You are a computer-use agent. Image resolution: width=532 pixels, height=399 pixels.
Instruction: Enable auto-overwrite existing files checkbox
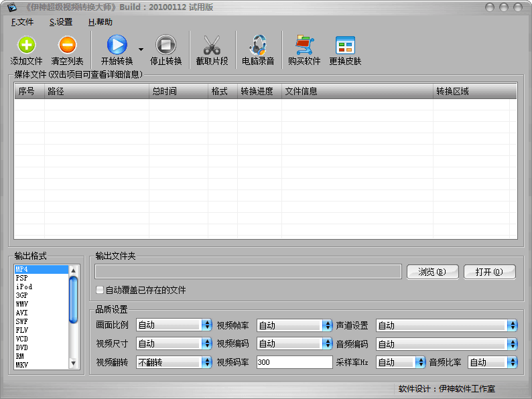100,290
